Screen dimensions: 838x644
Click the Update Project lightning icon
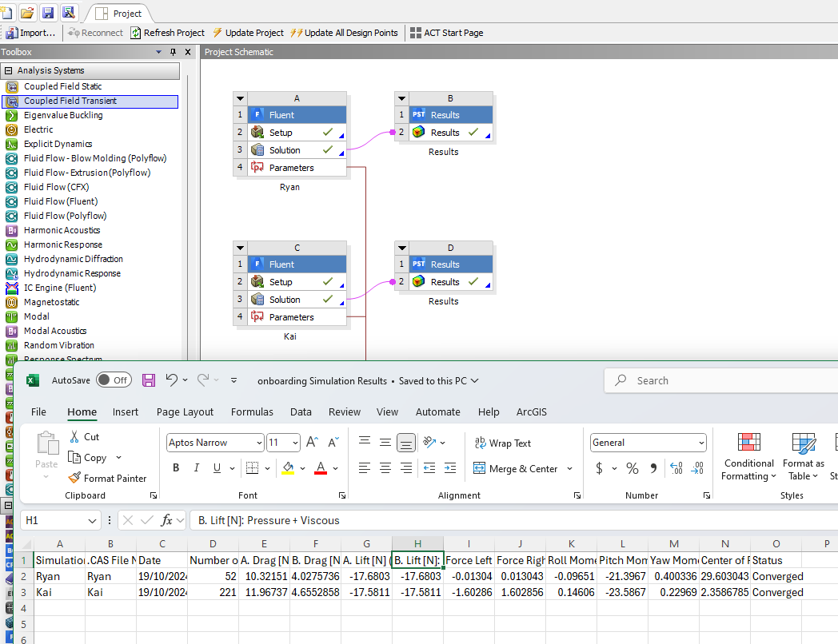217,33
